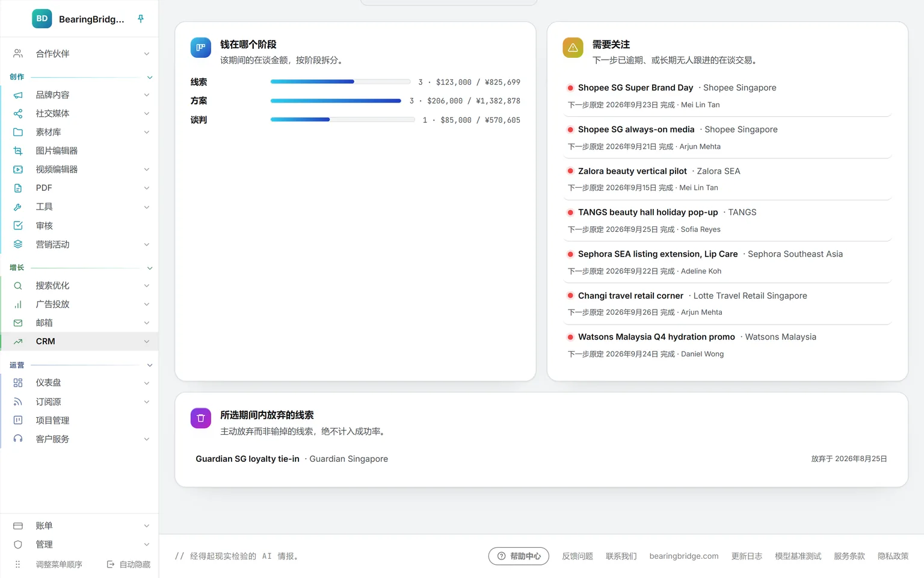Collapse the 运营 section chevron
This screenshot has width=924, height=578.
[150, 365]
